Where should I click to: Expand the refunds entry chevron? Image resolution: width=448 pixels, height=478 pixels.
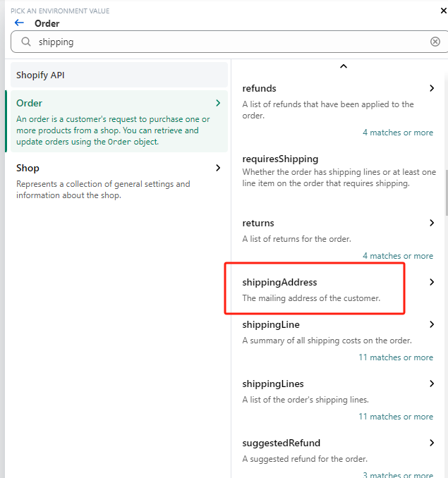pyautogui.click(x=432, y=88)
